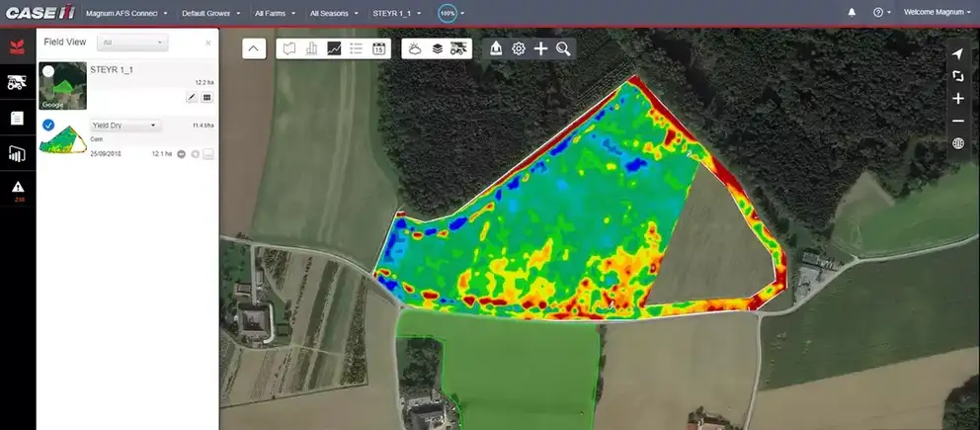Viewport: 980px width, 430px height.
Task: Click the Corn crop label
Action: coord(96,140)
